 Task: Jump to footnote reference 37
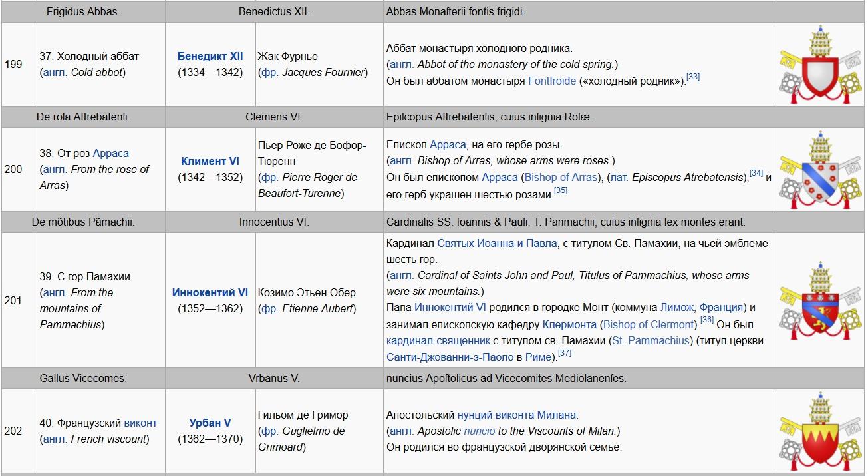[564, 353]
